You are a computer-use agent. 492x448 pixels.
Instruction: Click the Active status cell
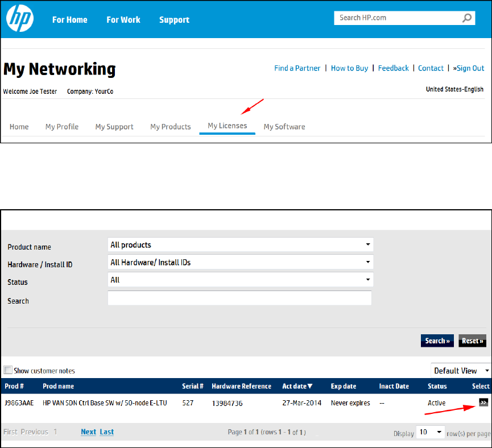436,403
